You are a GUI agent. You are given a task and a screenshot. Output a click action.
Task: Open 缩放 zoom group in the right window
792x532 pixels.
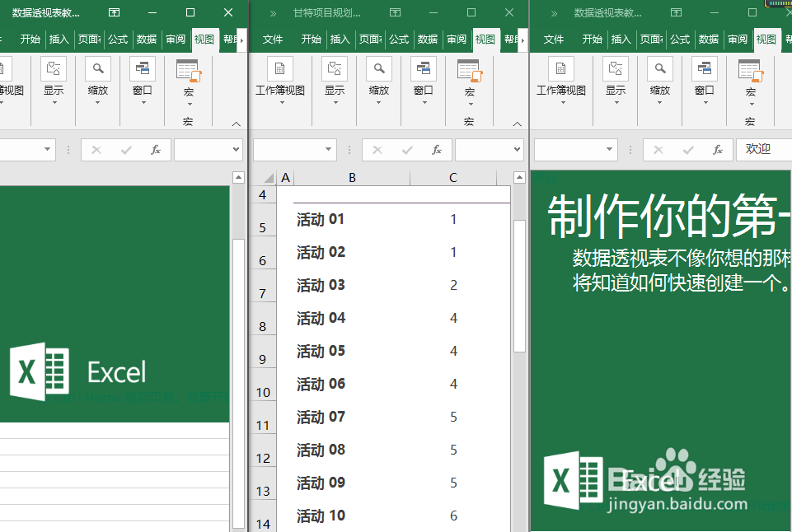660,82
